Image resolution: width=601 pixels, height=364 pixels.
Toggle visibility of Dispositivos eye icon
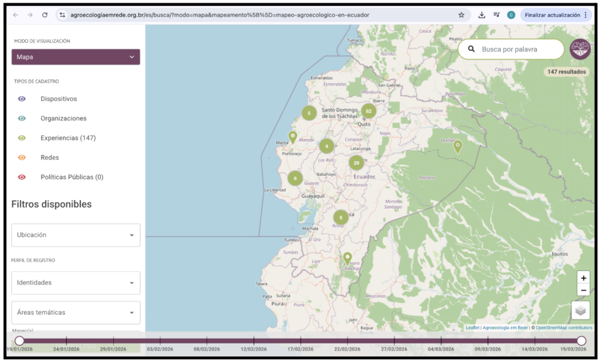[22, 99]
